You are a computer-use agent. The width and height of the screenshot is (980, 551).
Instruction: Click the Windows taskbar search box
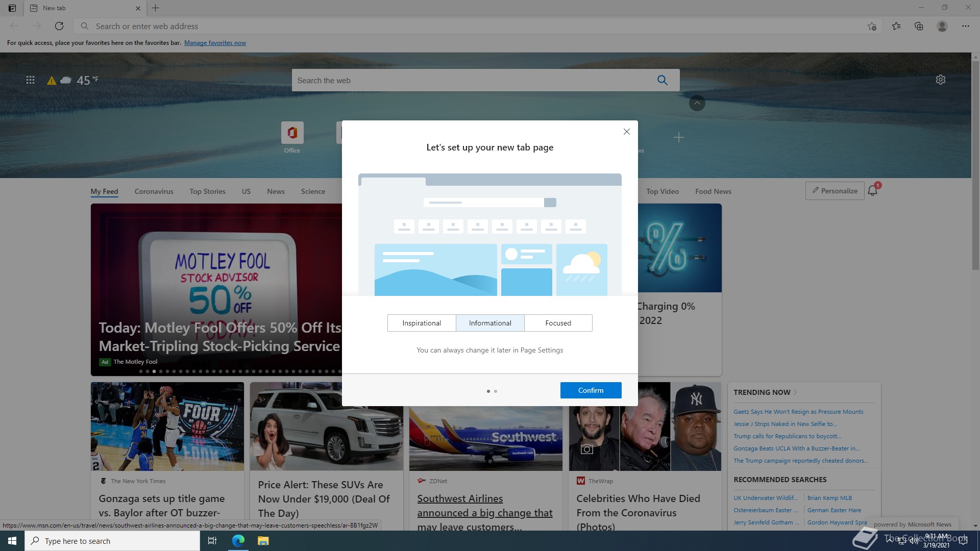pyautogui.click(x=112, y=541)
